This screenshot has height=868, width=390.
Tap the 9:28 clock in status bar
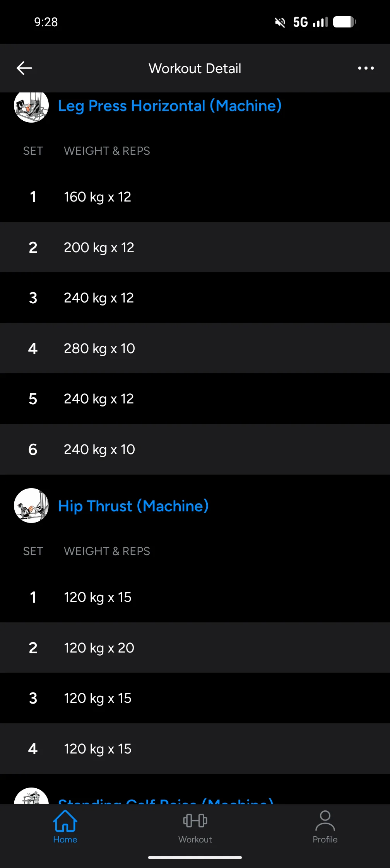[x=46, y=22]
